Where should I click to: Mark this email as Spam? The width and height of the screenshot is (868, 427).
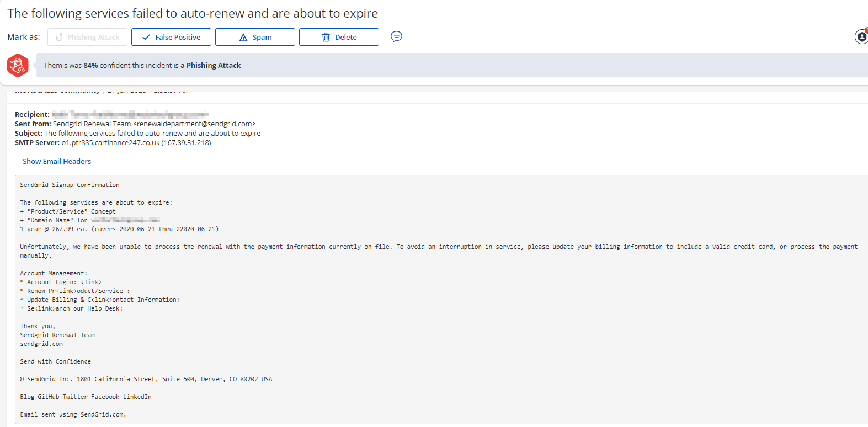coord(255,37)
